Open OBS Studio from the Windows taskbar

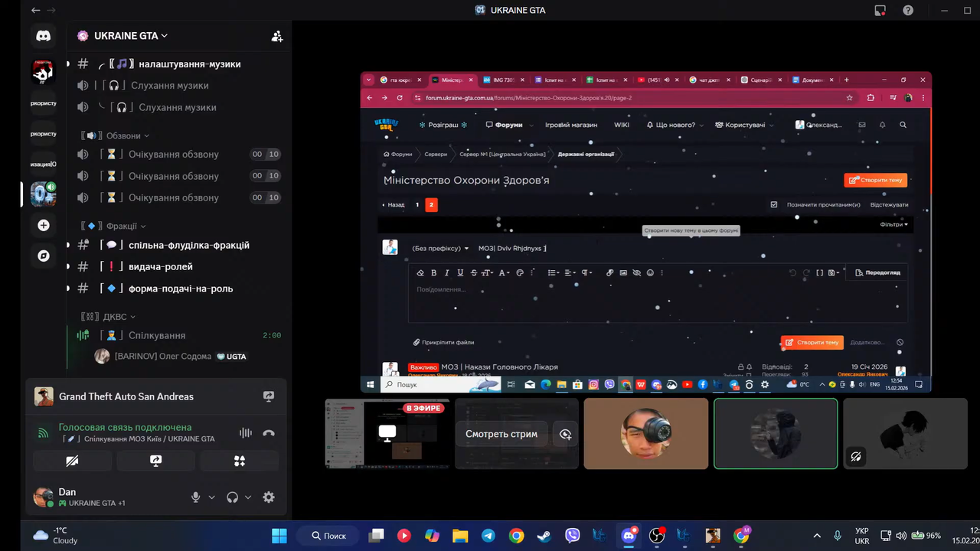657,536
